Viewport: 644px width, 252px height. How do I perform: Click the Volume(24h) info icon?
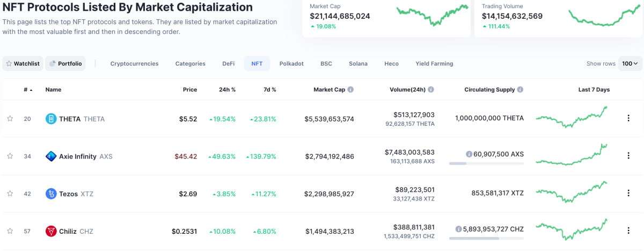pos(431,90)
